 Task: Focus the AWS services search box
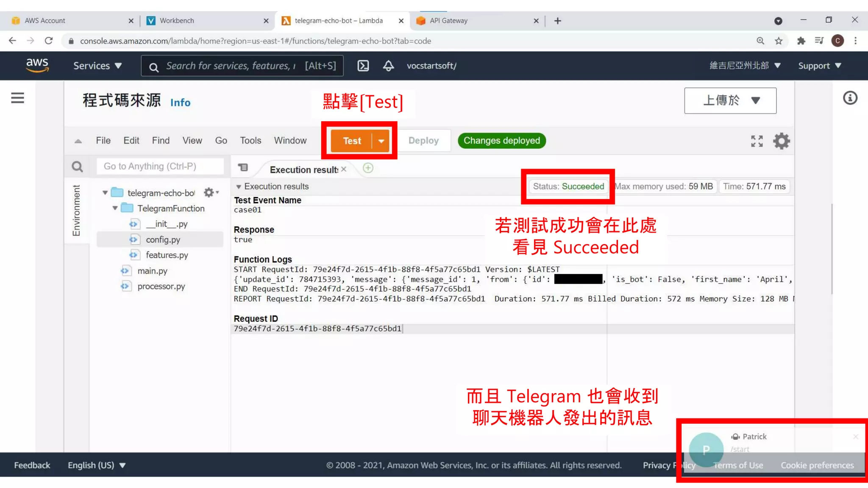pos(242,66)
